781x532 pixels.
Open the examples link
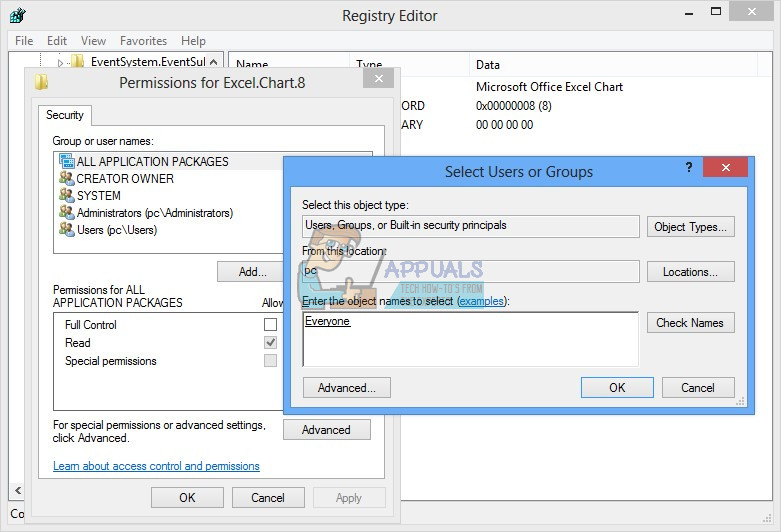pos(481,301)
